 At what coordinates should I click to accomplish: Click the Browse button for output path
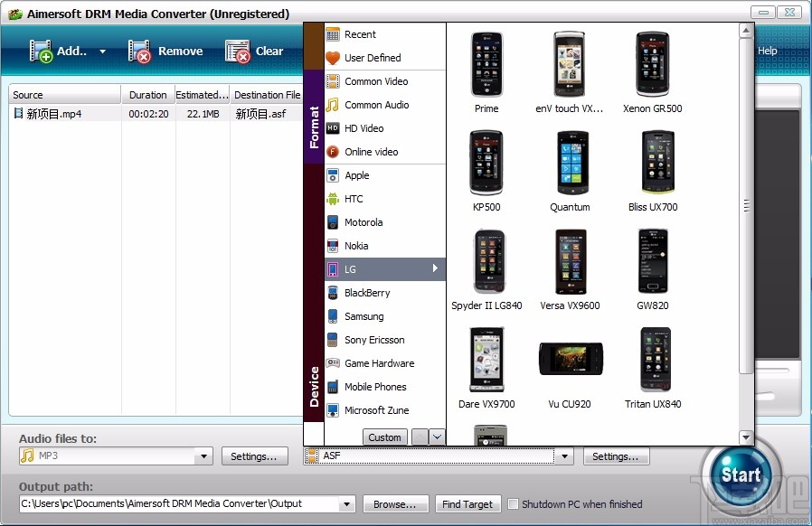(x=395, y=504)
